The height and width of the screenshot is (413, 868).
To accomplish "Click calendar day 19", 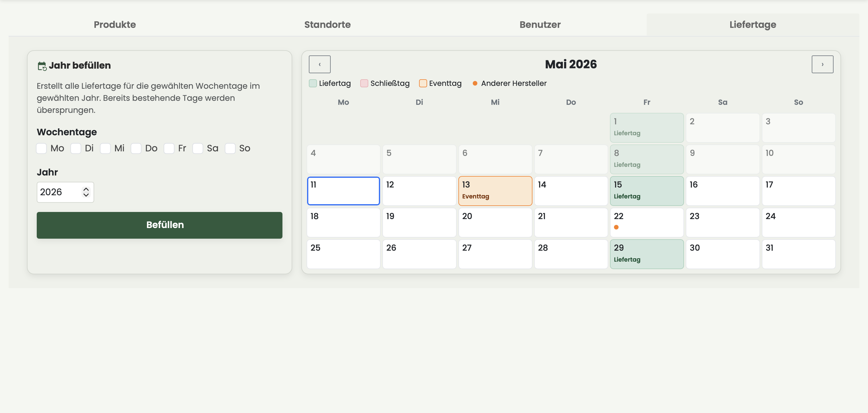I will coord(419,223).
